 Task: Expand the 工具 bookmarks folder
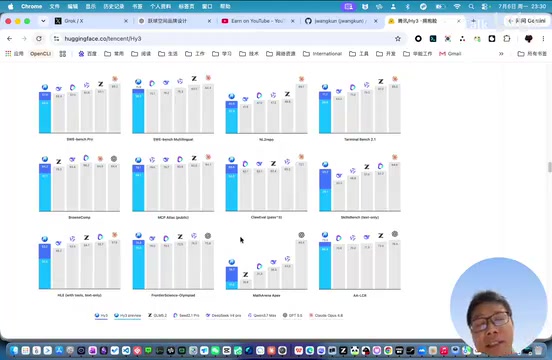(359, 54)
